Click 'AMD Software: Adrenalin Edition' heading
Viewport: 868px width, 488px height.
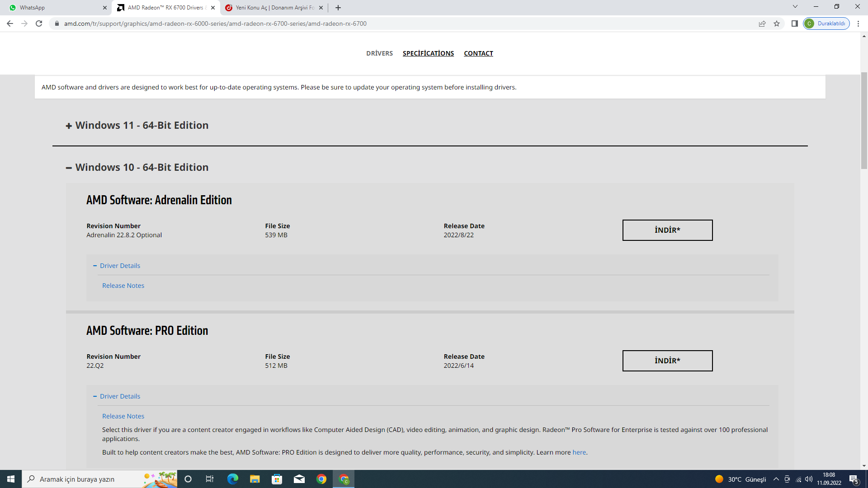coord(159,200)
